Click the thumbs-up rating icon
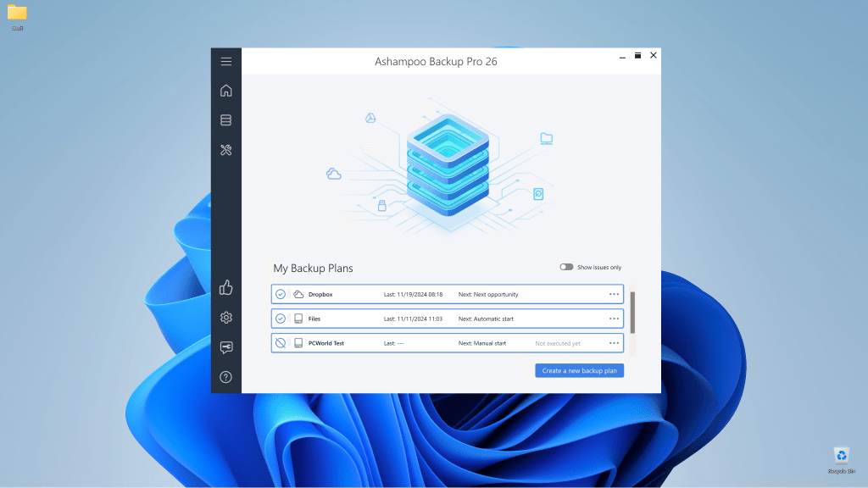Screen dimensions: 868x488 pos(225,288)
